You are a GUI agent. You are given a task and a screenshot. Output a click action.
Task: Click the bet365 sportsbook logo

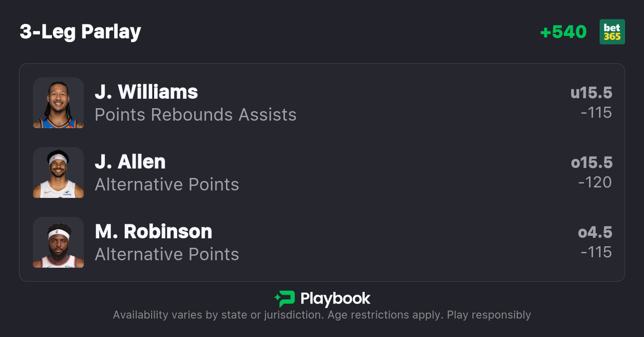click(612, 32)
